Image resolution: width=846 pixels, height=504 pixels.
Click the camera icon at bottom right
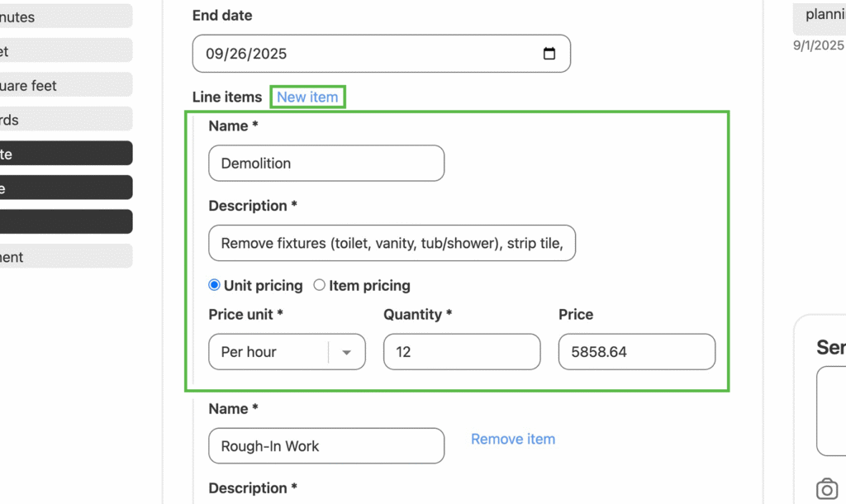tap(826, 488)
